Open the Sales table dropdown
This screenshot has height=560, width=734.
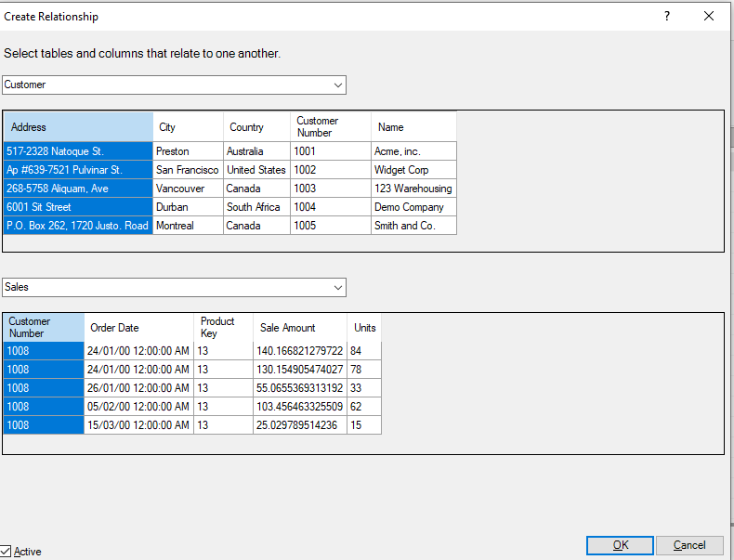337,287
